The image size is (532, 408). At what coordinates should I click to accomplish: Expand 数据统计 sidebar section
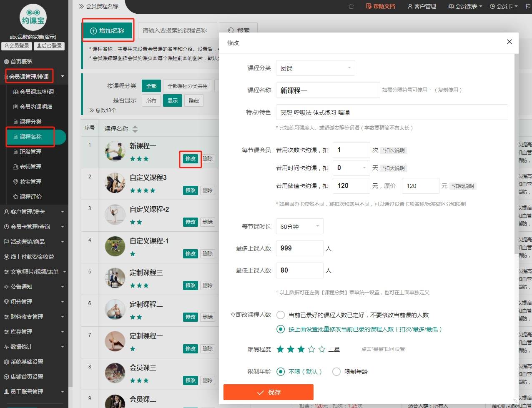(x=33, y=347)
